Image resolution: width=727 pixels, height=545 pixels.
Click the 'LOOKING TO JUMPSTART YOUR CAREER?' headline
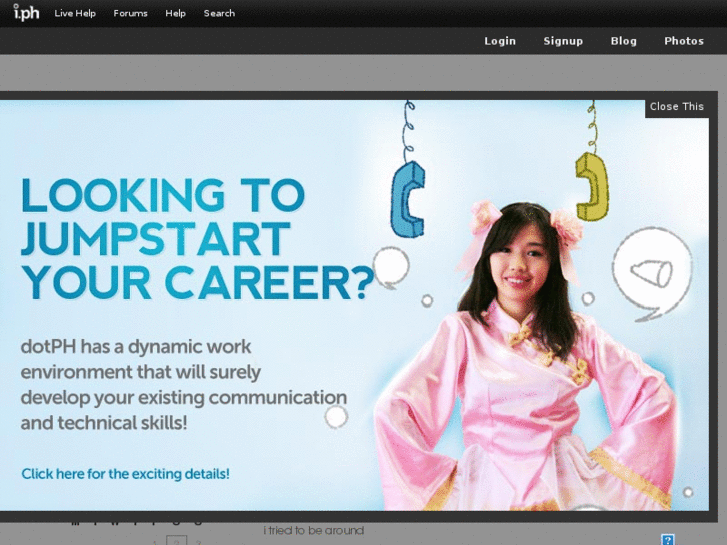tap(197, 239)
